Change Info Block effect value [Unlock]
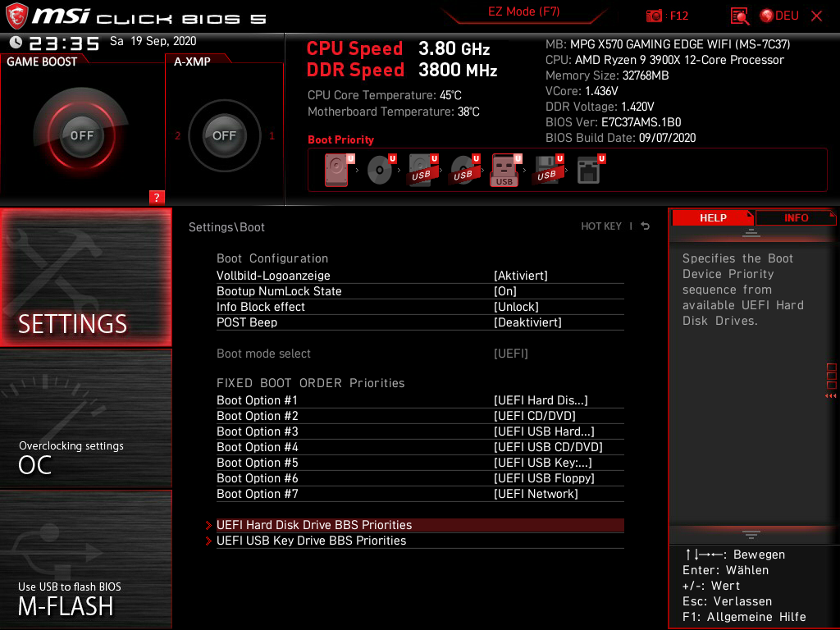The width and height of the screenshot is (840, 630). pyautogui.click(x=516, y=307)
